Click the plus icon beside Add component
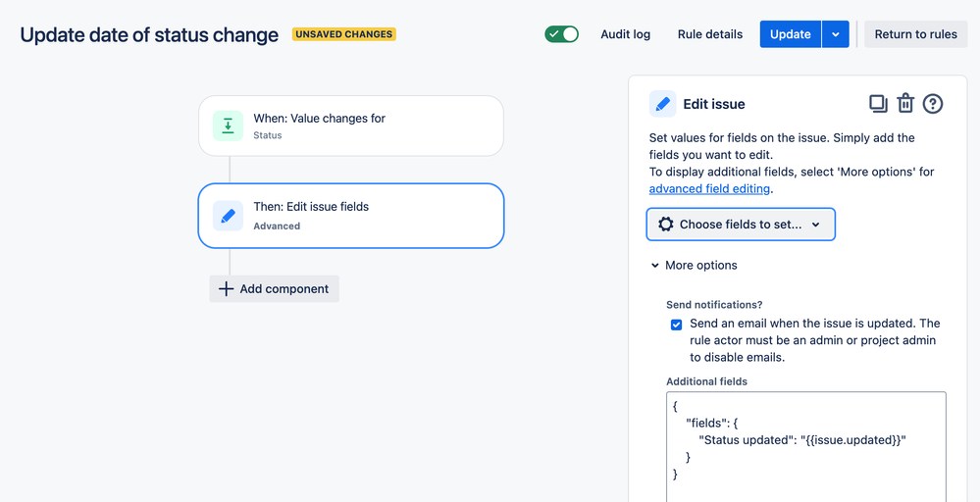980x502 pixels. 226,289
